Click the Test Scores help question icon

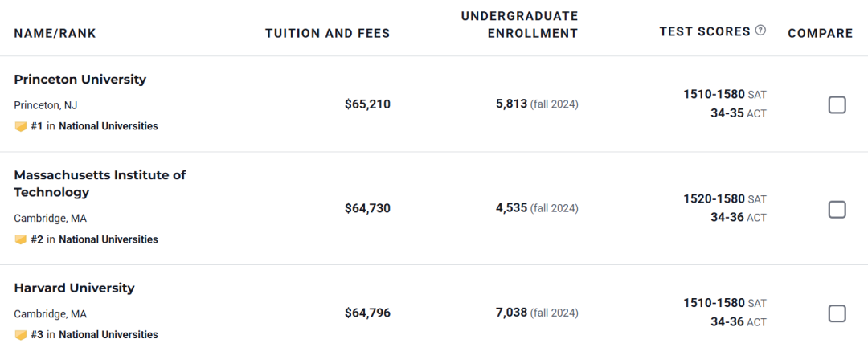click(x=760, y=31)
